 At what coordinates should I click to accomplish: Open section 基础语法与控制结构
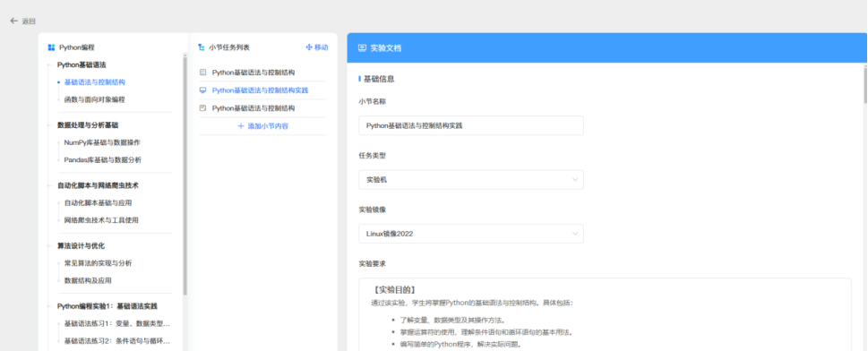pos(95,82)
